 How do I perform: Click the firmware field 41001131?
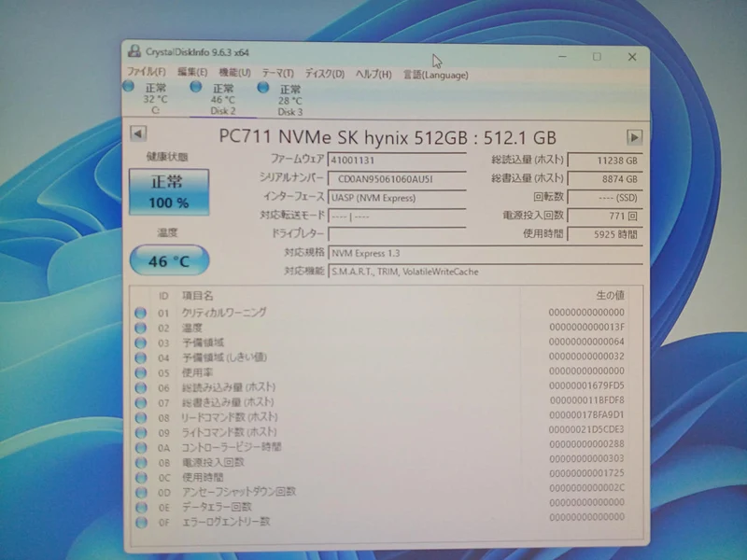tap(397, 160)
